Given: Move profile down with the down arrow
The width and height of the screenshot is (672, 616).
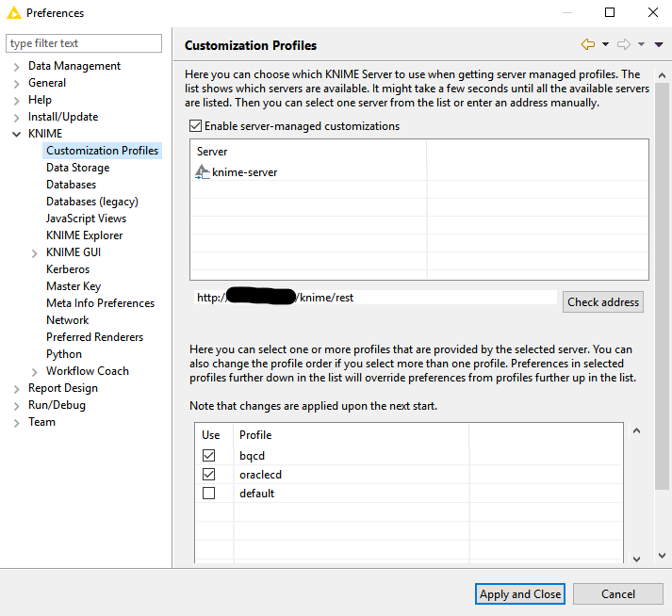Looking at the screenshot, I should (x=636, y=559).
